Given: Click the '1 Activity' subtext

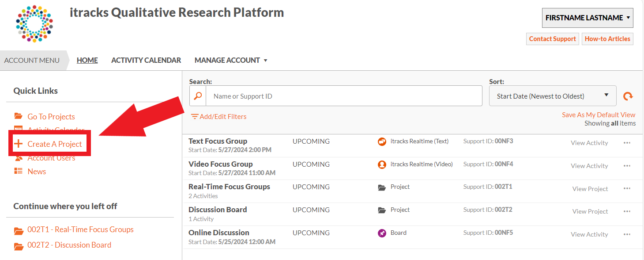Looking at the screenshot, I should click(x=201, y=219).
